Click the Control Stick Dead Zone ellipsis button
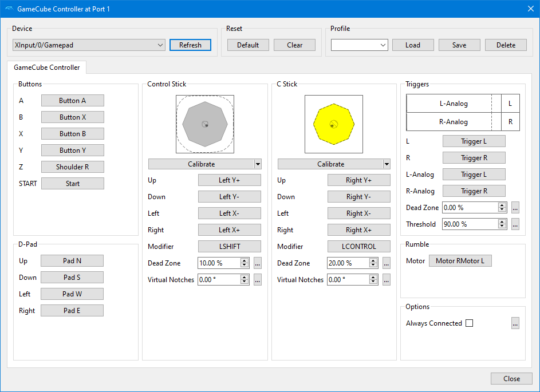 (258, 263)
